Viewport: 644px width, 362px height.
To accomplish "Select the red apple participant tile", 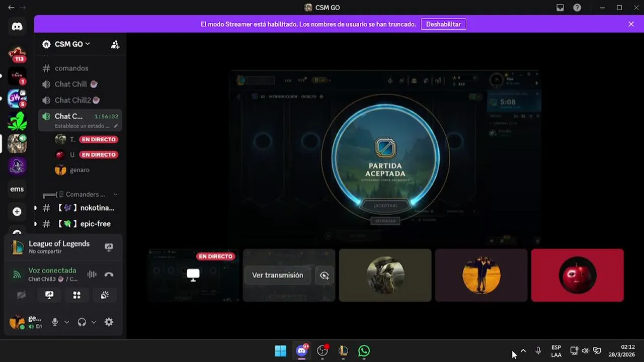I will click(577, 275).
